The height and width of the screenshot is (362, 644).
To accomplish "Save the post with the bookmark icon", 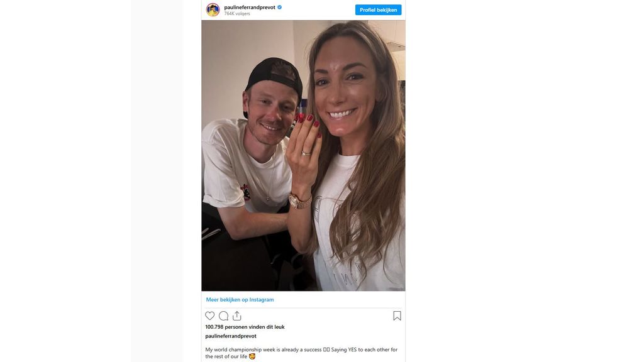I will pos(397,315).
